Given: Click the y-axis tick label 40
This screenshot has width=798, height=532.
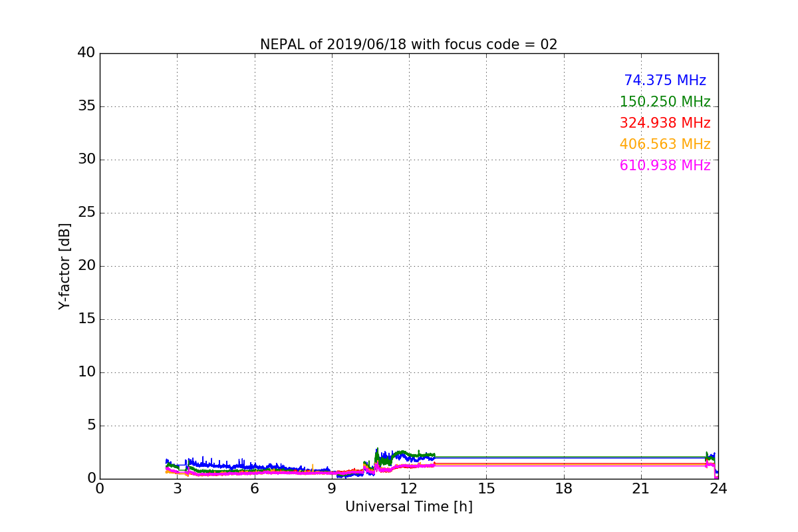Looking at the screenshot, I should pos(86,53).
